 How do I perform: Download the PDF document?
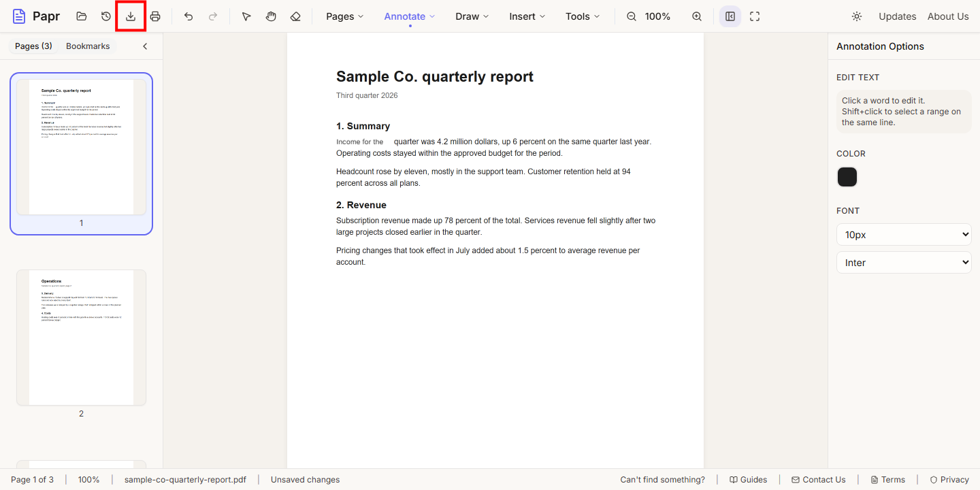click(x=131, y=16)
